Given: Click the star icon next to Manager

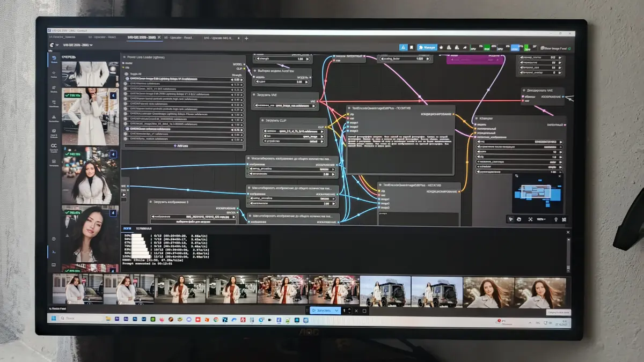Looking at the screenshot, I should pyautogui.click(x=441, y=47).
